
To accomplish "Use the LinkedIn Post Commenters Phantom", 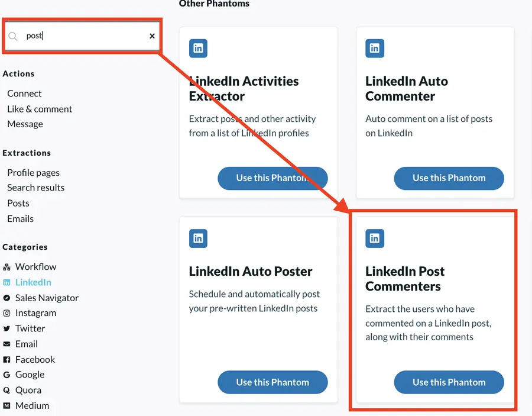I will (x=449, y=382).
